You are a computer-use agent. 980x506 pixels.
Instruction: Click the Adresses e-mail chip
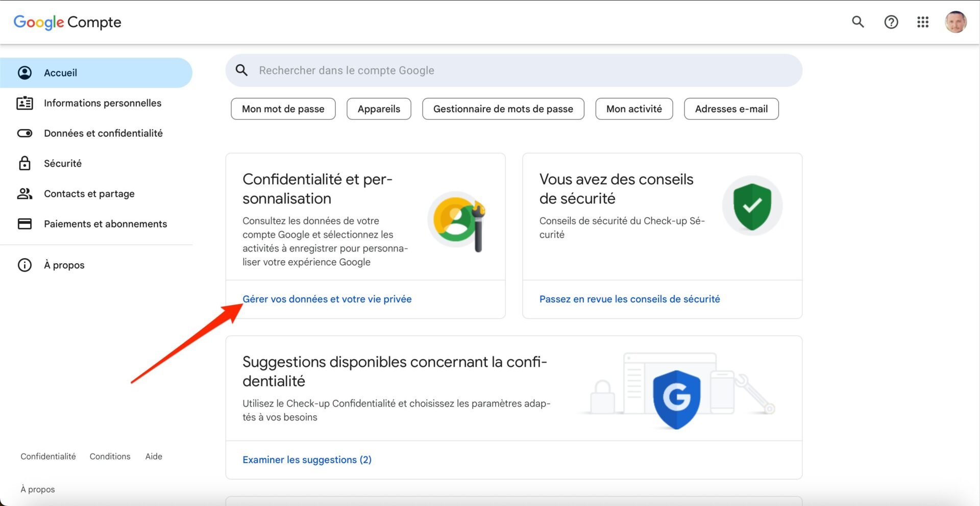pyautogui.click(x=731, y=109)
